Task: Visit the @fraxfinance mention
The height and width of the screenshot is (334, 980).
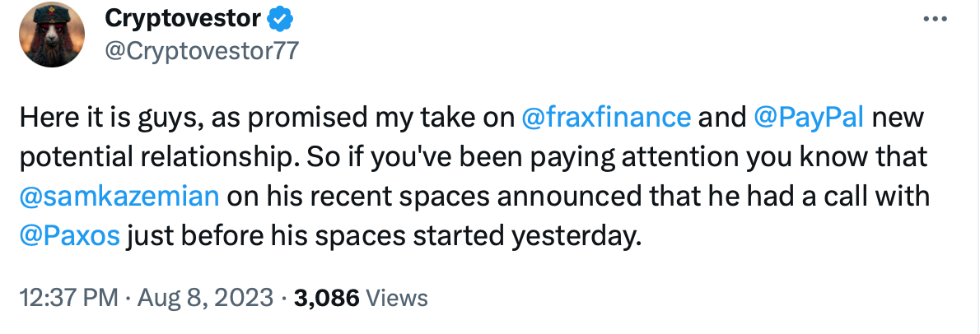Action: [x=605, y=118]
